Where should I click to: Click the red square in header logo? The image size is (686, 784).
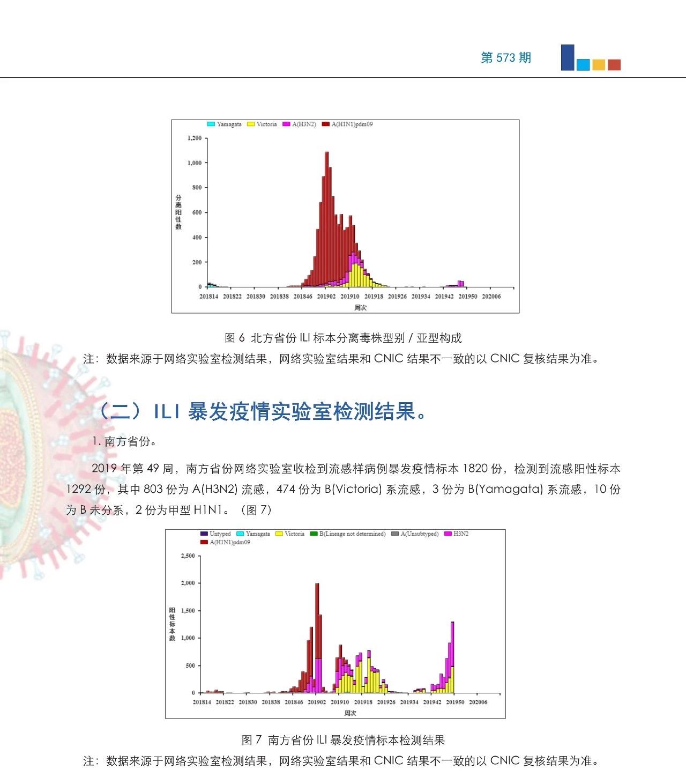click(614, 65)
